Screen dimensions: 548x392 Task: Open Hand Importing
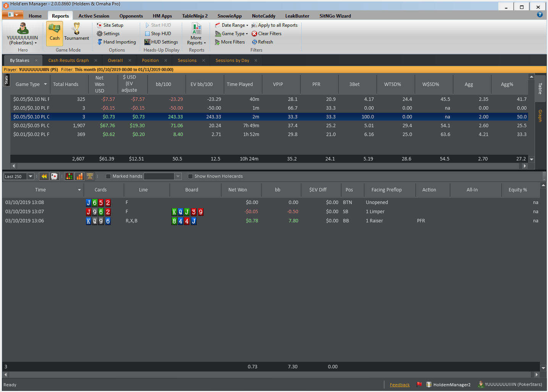click(116, 42)
